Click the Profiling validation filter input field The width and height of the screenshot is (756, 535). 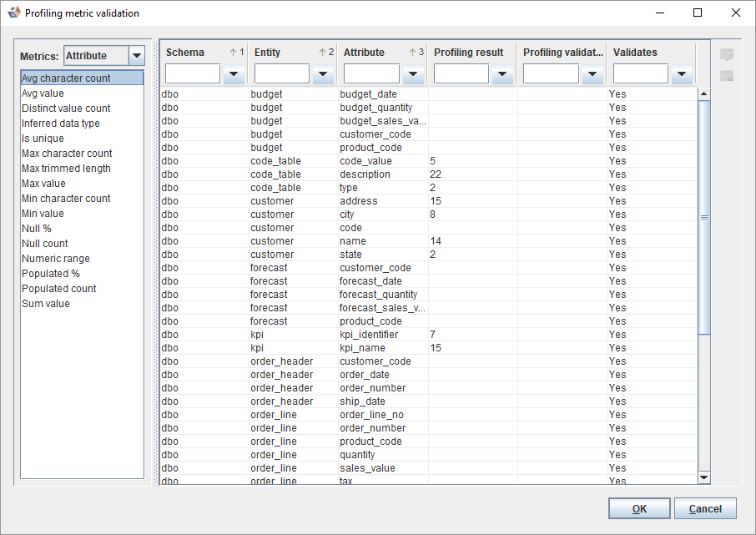point(551,74)
